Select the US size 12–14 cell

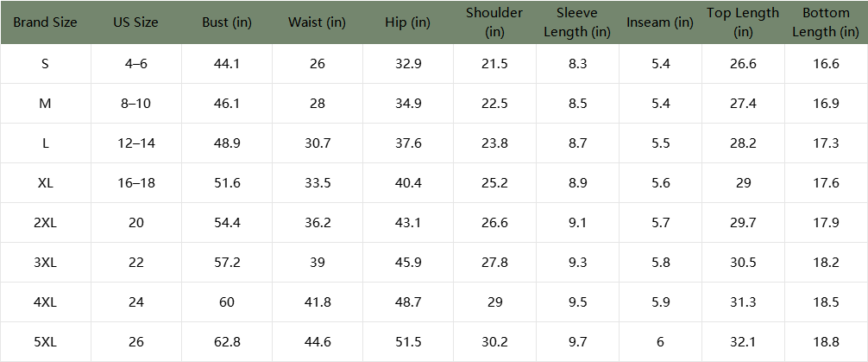135,143
